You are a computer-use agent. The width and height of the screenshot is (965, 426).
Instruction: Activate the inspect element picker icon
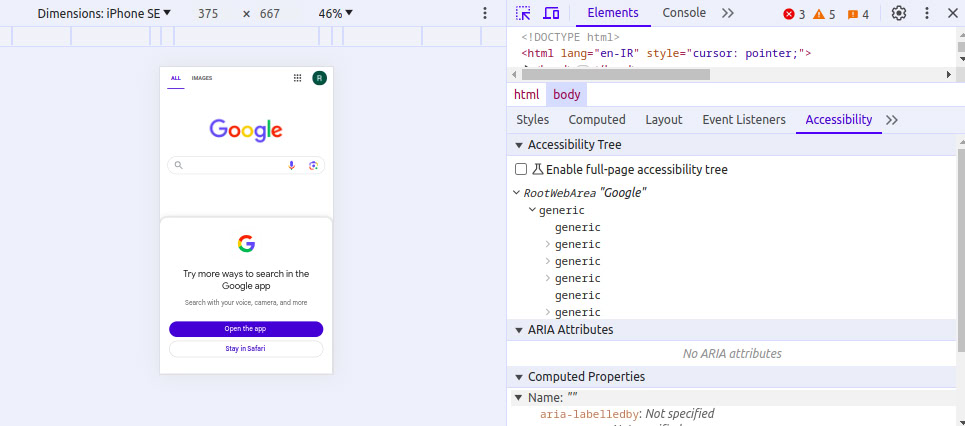click(523, 13)
